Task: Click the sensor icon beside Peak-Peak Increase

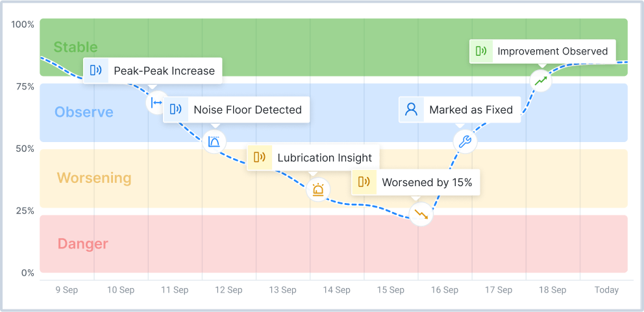Action: click(x=96, y=71)
